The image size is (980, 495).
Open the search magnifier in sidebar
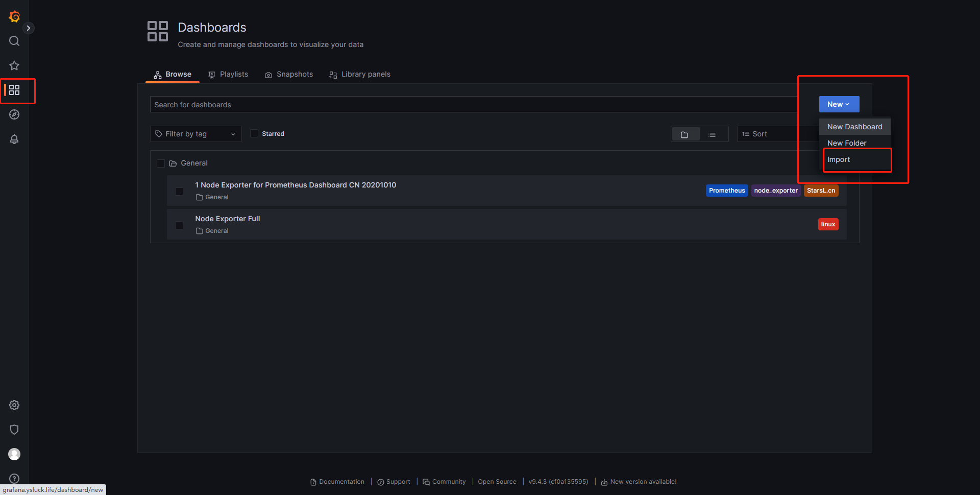(x=14, y=41)
